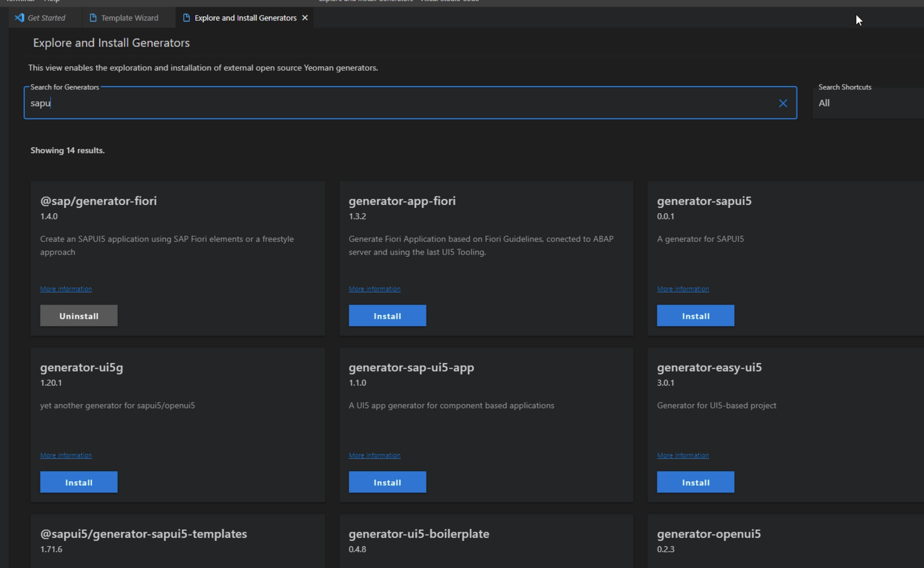Open More information for generator-app-fiori

(374, 289)
